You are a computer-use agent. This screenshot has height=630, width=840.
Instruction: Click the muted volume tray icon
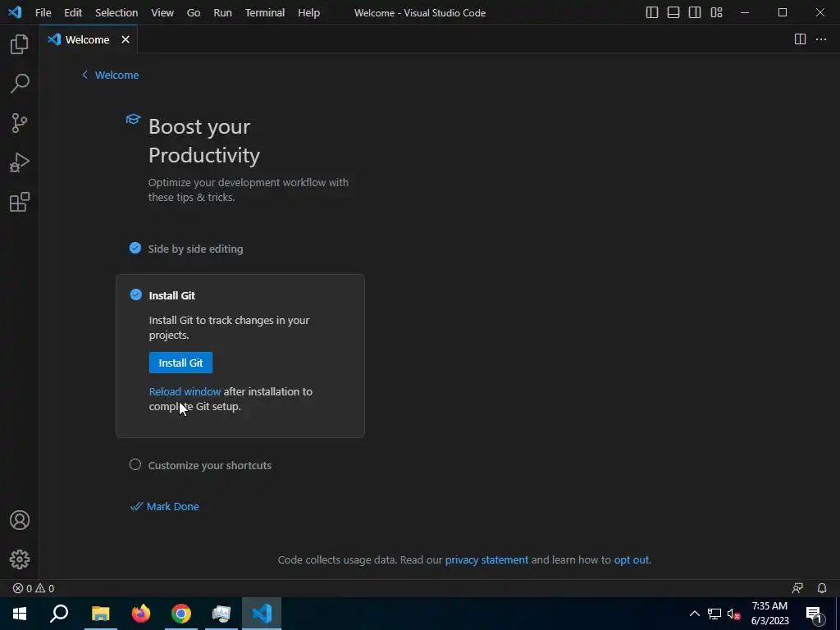734,614
